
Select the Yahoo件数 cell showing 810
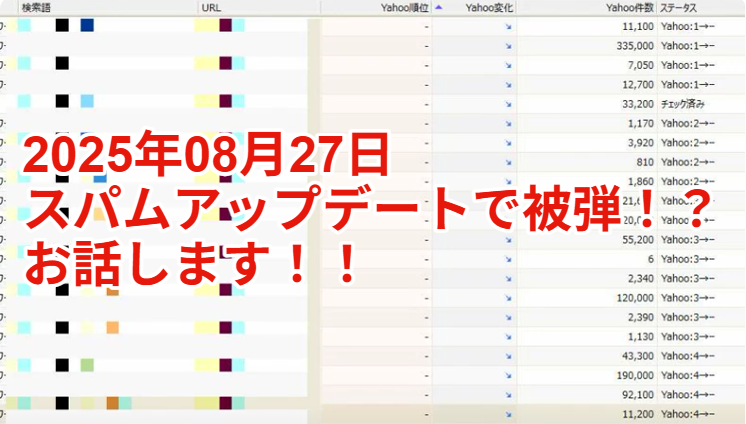(x=644, y=162)
